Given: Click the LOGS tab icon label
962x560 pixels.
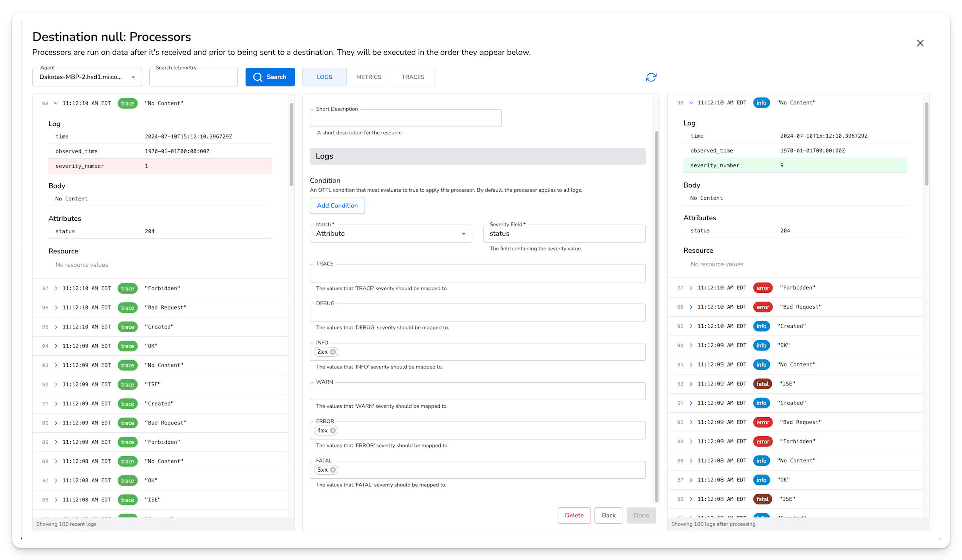Looking at the screenshot, I should (x=324, y=77).
